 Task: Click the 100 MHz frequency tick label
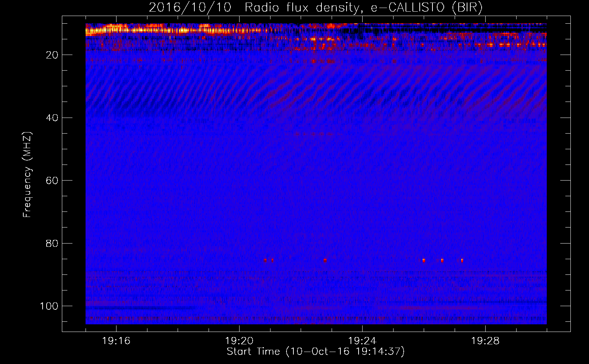click(x=49, y=306)
